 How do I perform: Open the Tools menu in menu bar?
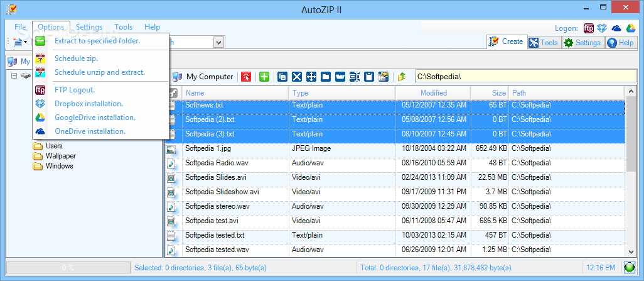tap(124, 27)
